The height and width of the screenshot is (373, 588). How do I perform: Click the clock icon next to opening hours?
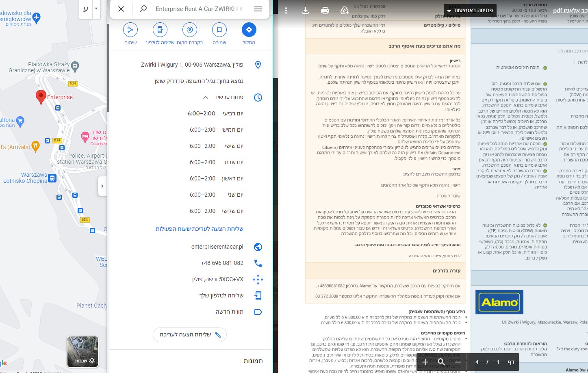click(x=258, y=98)
